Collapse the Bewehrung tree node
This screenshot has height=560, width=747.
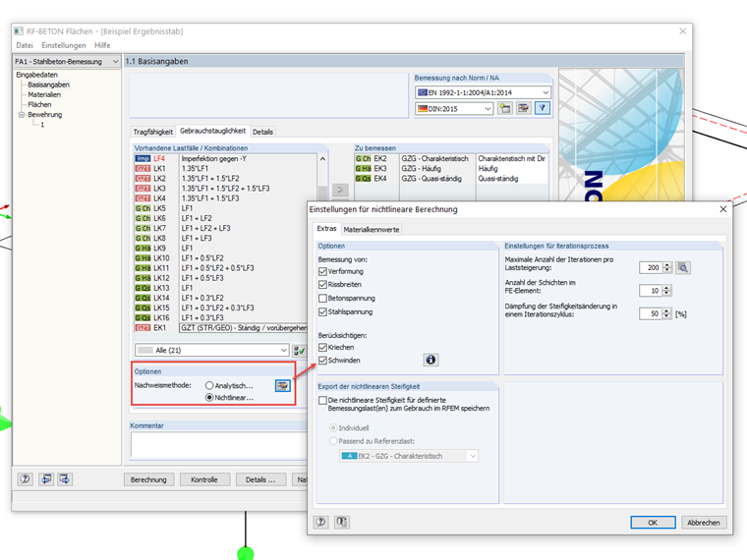click(22, 115)
